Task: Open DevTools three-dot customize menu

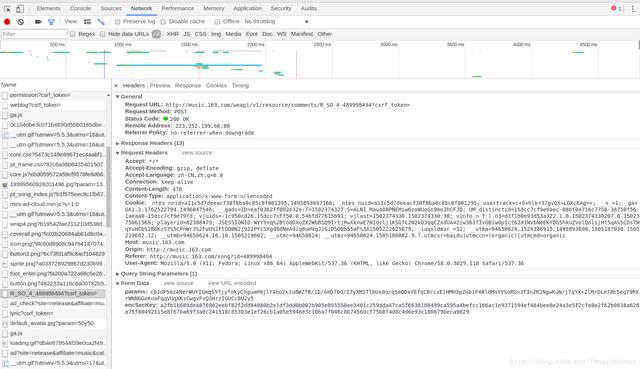Action: tap(633, 9)
